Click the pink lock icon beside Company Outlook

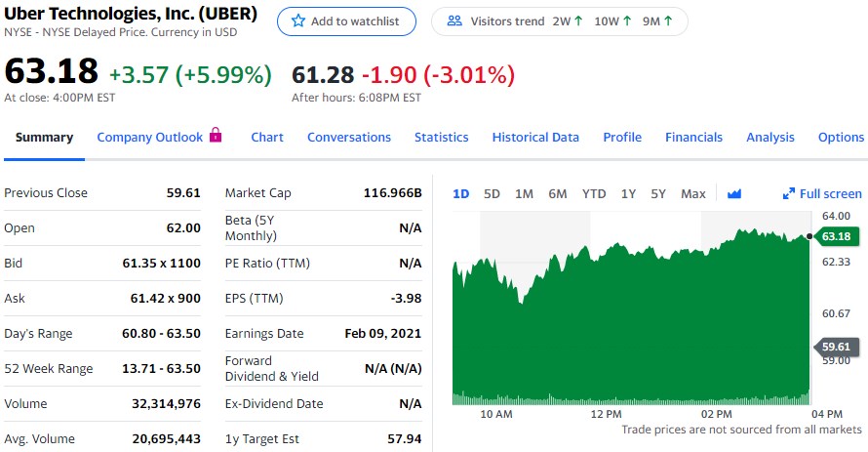(x=216, y=135)
